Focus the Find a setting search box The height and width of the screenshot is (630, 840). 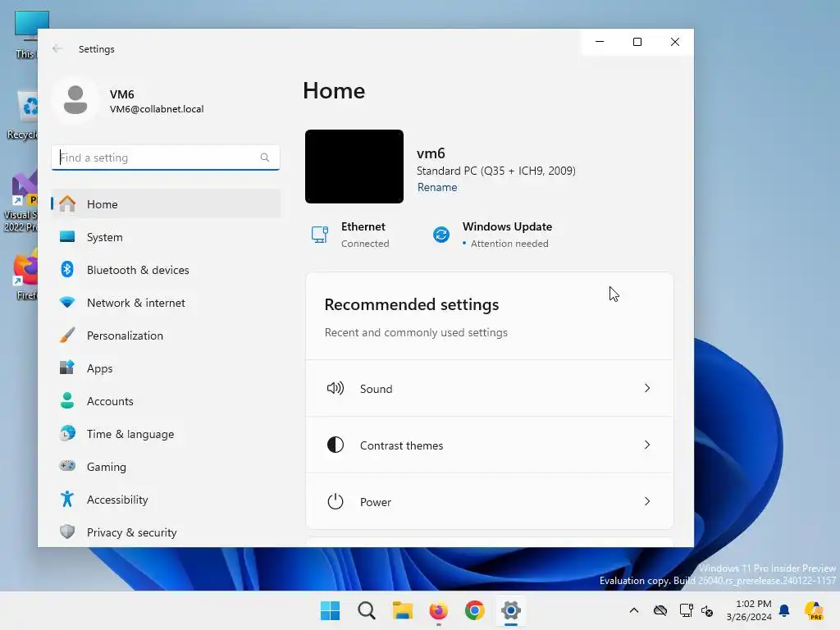[166, 157]
